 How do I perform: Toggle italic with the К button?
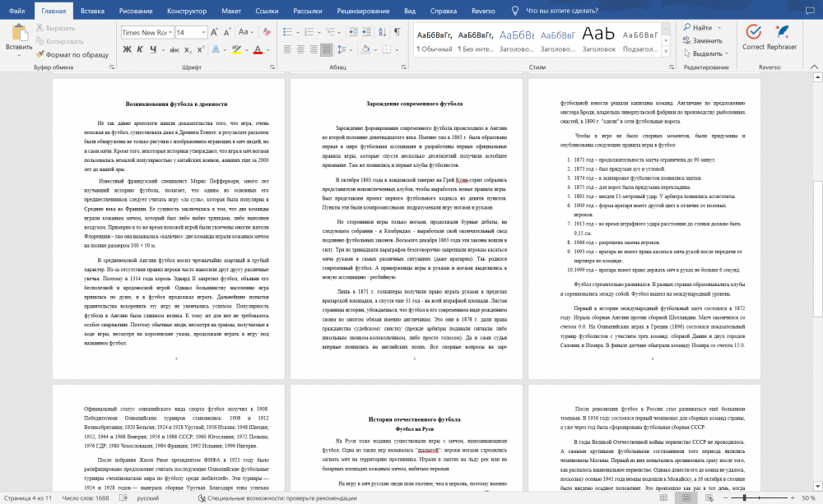(x=140, y=50)
